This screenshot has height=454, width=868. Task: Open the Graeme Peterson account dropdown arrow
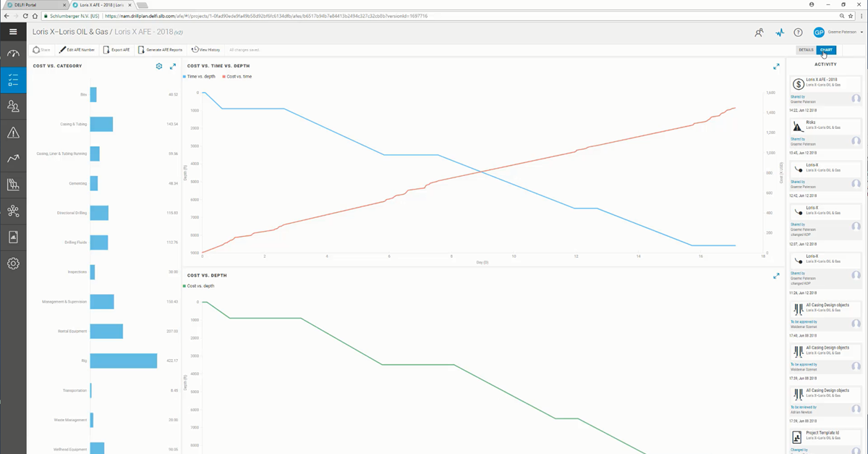(x=861, y=32)
